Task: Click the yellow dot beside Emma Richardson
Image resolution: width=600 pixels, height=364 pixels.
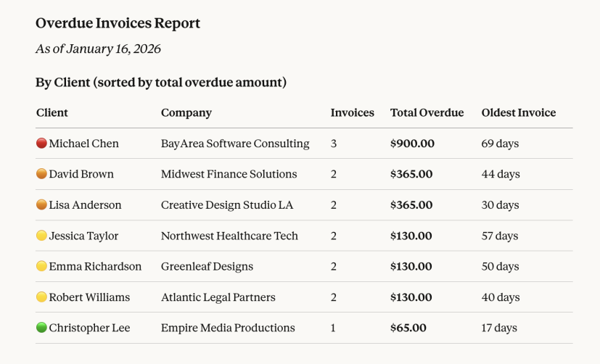Action: coord(41,266)
